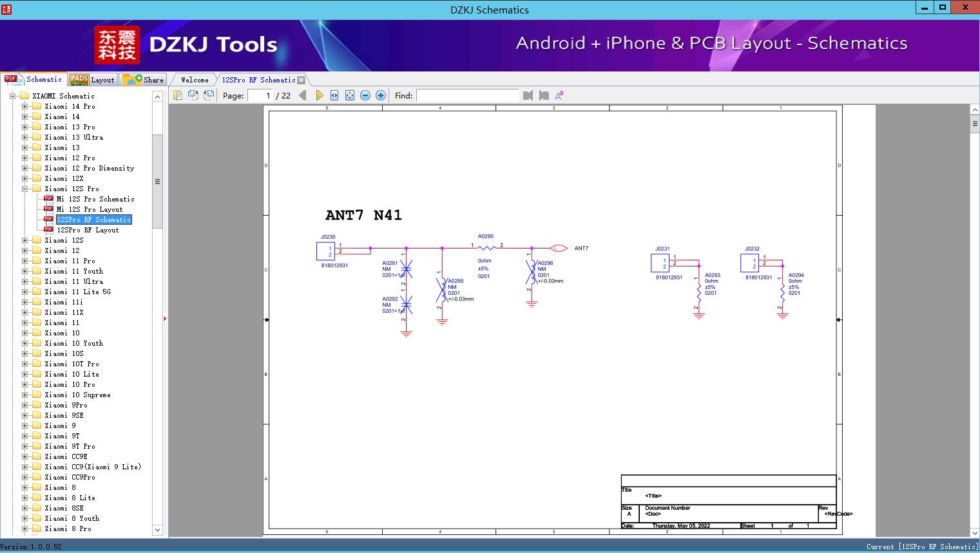Zoom out with minus icon
The image size is (980, 553).
pos(365,95)
